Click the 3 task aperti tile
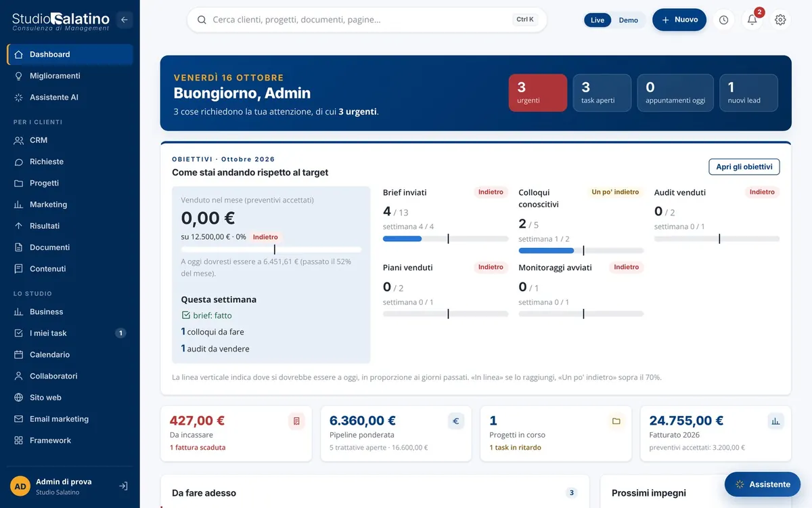Screen dimensions: 812x508 pyautogui.click(x=602, y=93)
